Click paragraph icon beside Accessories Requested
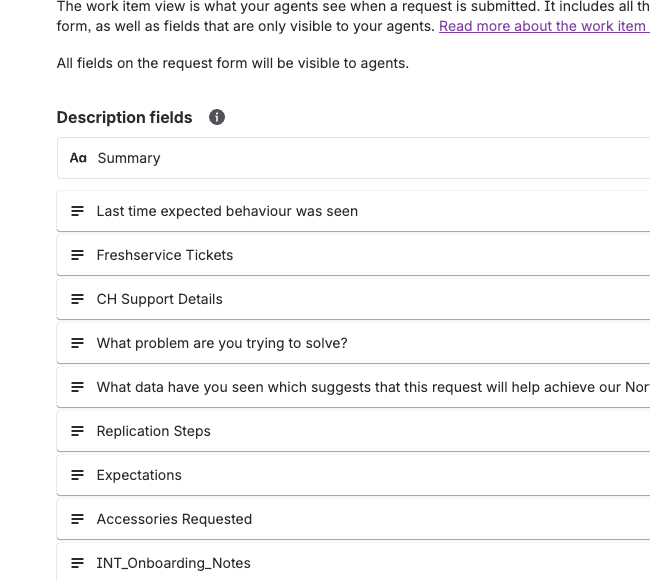 [x=77, y=519]
